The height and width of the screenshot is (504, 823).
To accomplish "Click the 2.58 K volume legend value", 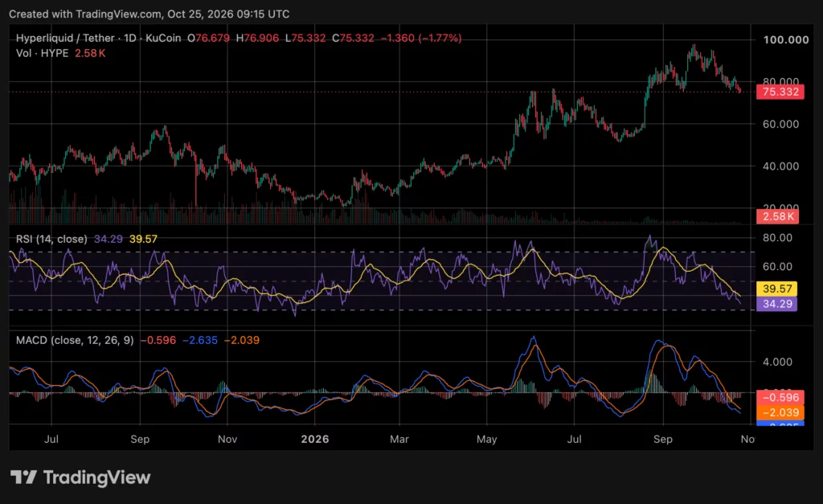I will (90, 53).
